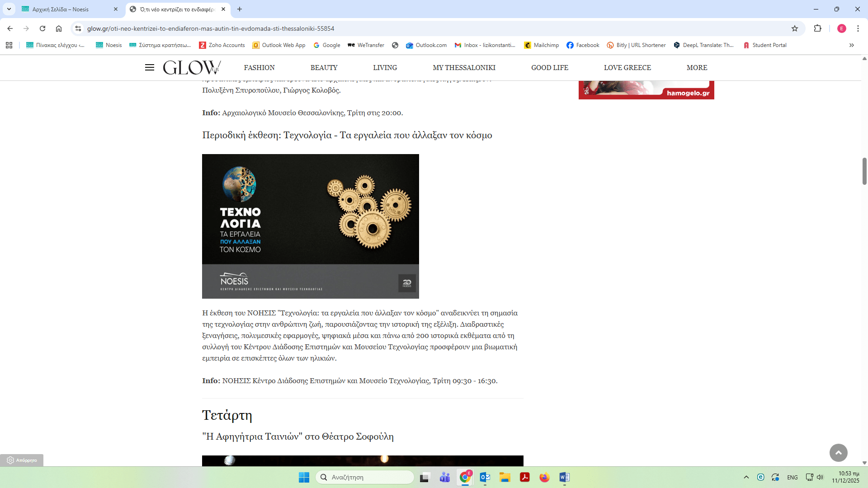The height and width of the screenshot is (488, 868).
Task: Click the page vertical scrollbar thumb
Action: pyautogui.click(x=864, y=171)
